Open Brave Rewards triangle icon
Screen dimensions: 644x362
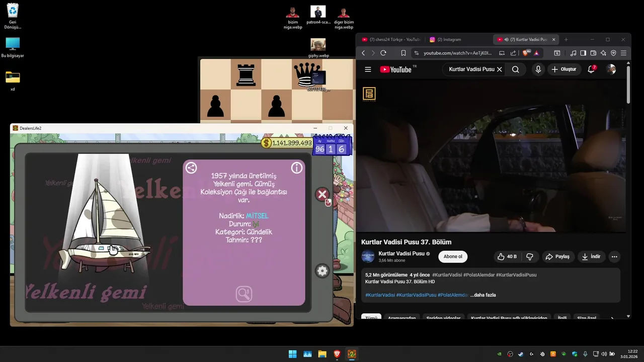click(x=536, y=53)
